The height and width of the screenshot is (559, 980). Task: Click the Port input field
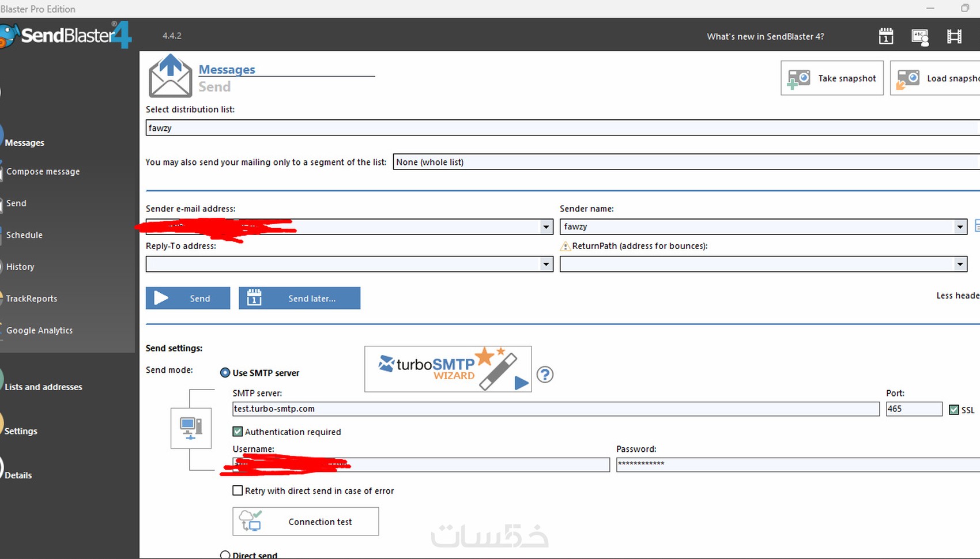[914, 409]
